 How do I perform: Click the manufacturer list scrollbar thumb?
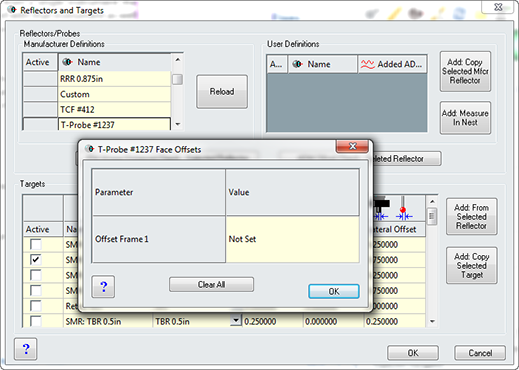tap(177, 79)
